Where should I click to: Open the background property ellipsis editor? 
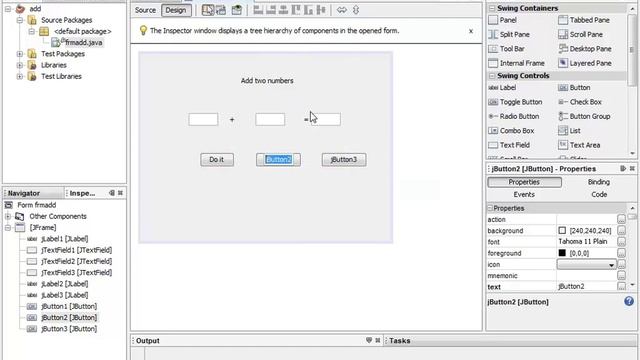tap(621, 231)
